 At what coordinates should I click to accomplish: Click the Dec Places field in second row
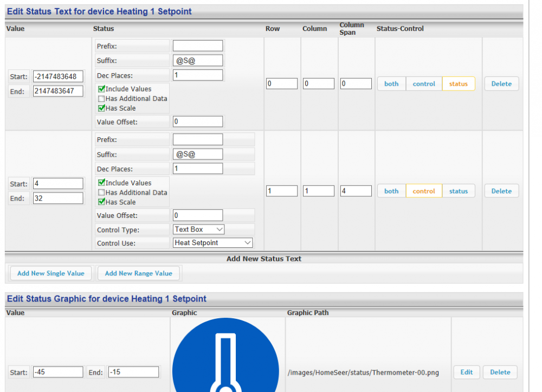[197, 169]
